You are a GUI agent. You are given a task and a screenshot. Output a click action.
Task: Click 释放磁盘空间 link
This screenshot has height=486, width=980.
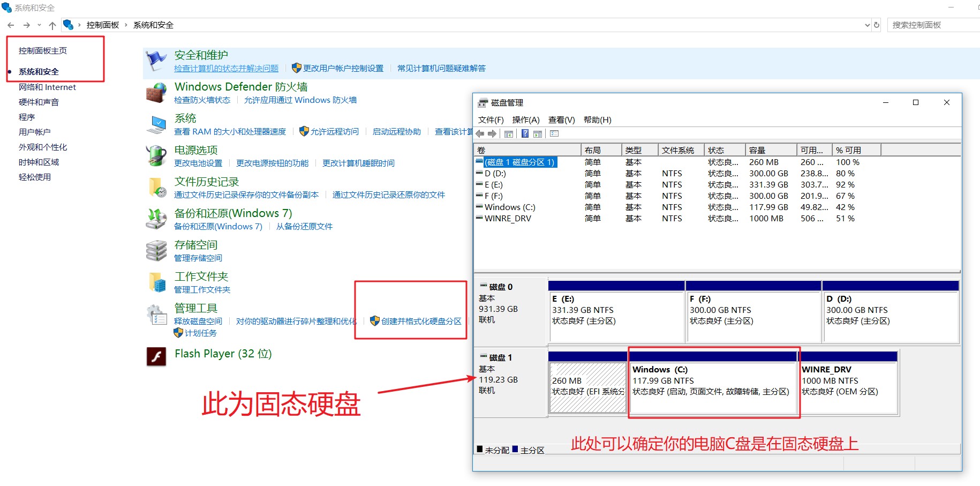coord(198,321)
